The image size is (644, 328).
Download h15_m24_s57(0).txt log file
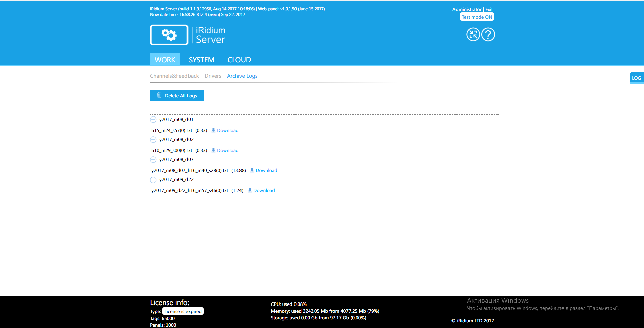click(228, 130)
